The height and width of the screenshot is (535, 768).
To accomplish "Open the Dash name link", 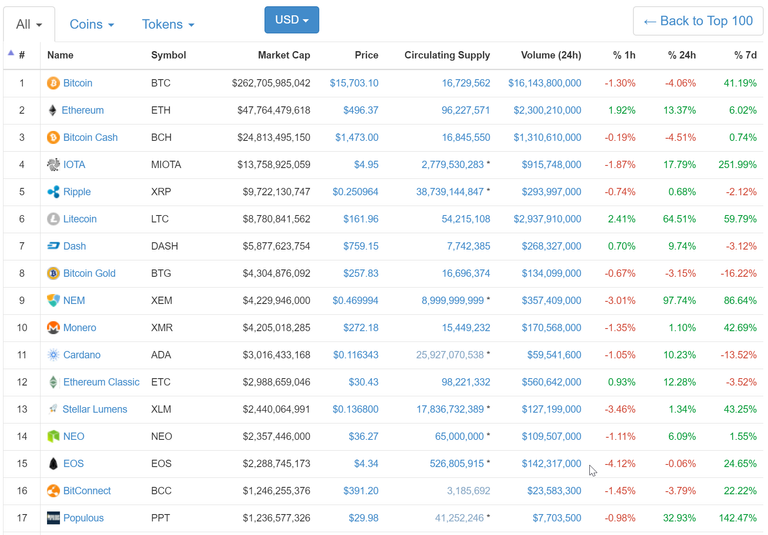I will pyautogui.click(x=74, y=246).
